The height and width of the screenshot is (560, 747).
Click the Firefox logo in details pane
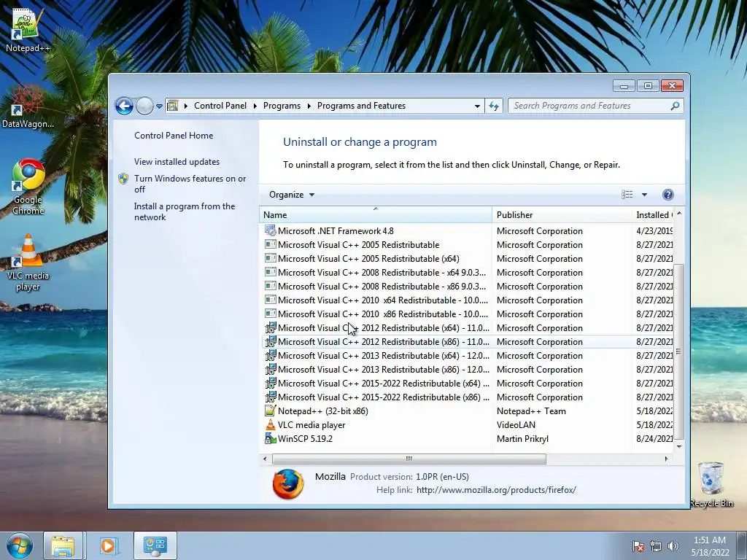(287, 484)
